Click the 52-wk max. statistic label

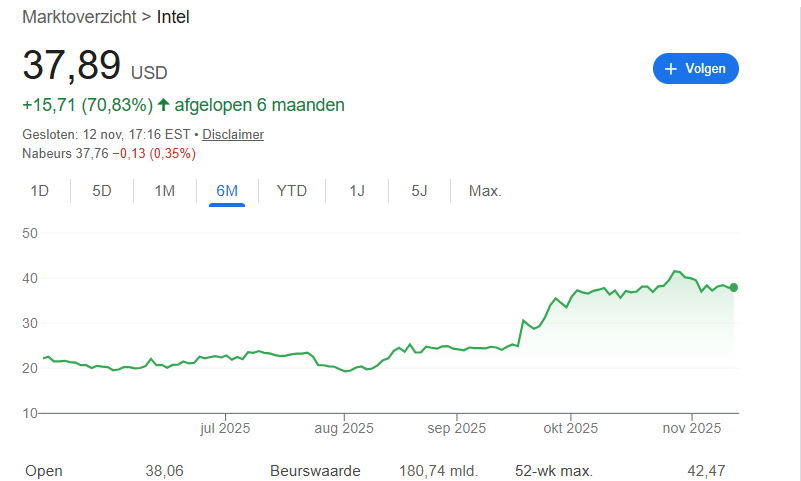tap(554, 471)
